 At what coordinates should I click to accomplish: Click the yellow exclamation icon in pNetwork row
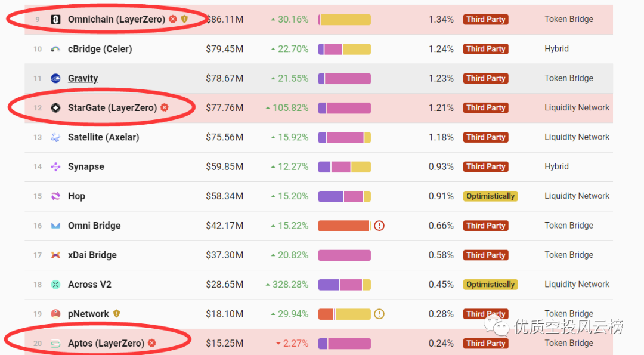coord(379,314)
